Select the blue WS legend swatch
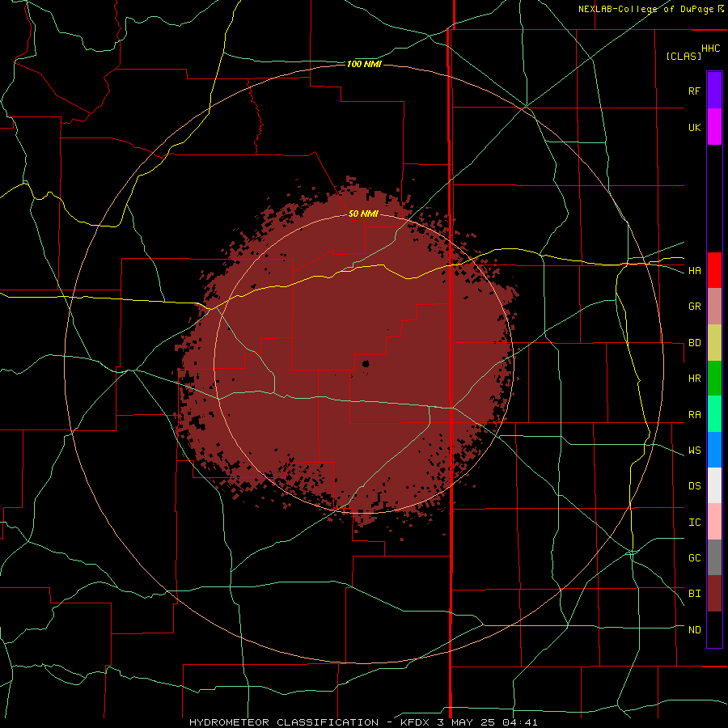Image resolution: width=728 pixels, height=728 pixels. click(x=714, y=450)
